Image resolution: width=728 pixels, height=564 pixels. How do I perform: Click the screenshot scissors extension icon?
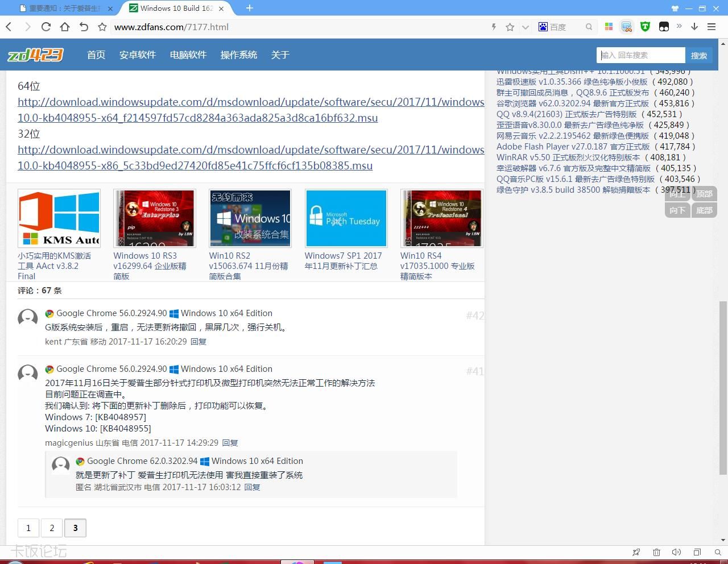point(627,27)
